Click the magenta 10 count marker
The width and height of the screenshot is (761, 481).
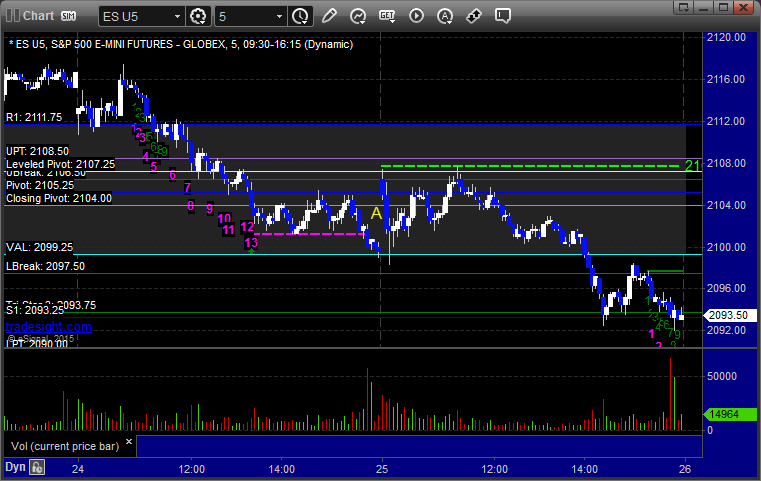point(224,218)
